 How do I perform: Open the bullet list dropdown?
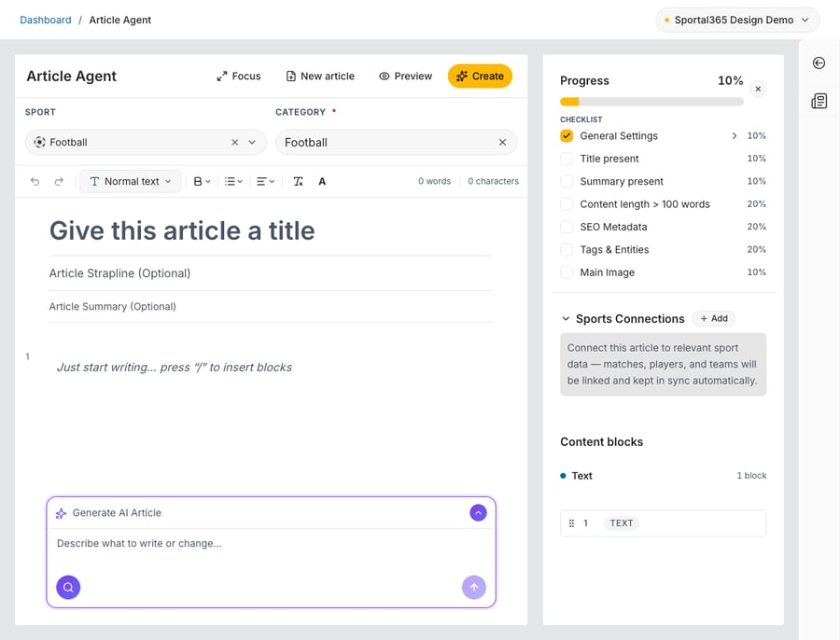tap(233, 182)
